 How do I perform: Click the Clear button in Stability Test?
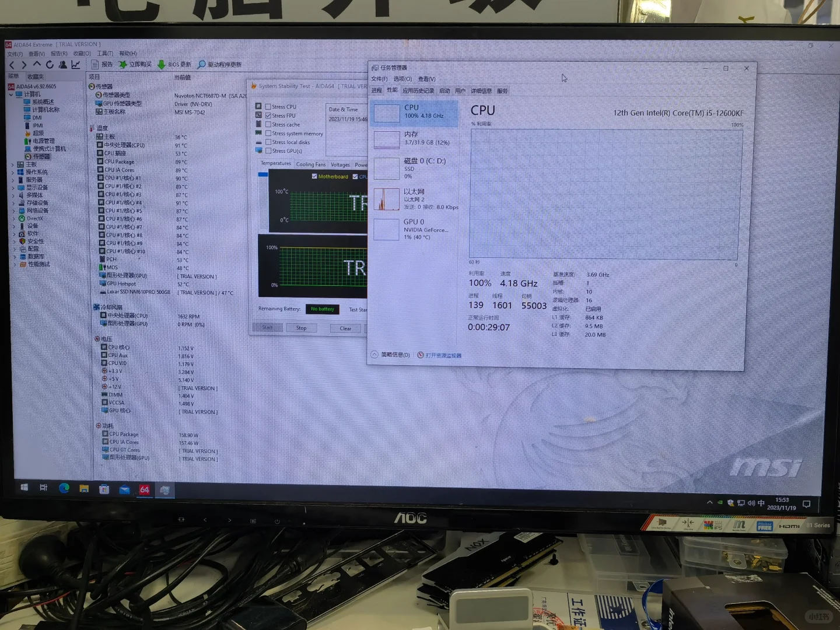point(345,328)
